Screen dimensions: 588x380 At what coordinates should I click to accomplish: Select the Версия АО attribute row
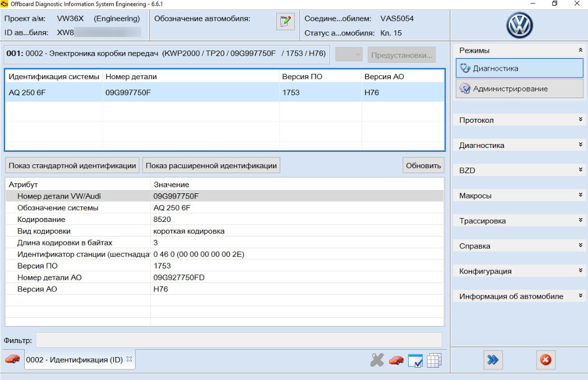[x=224, y=289]
